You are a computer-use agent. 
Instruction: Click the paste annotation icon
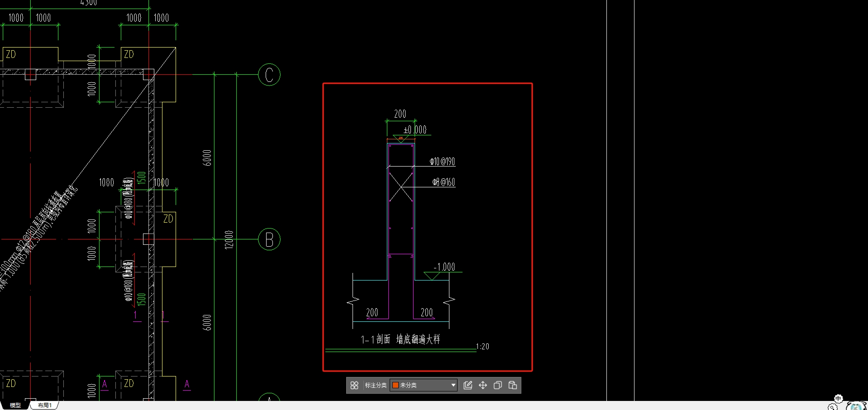pos(513,385)
